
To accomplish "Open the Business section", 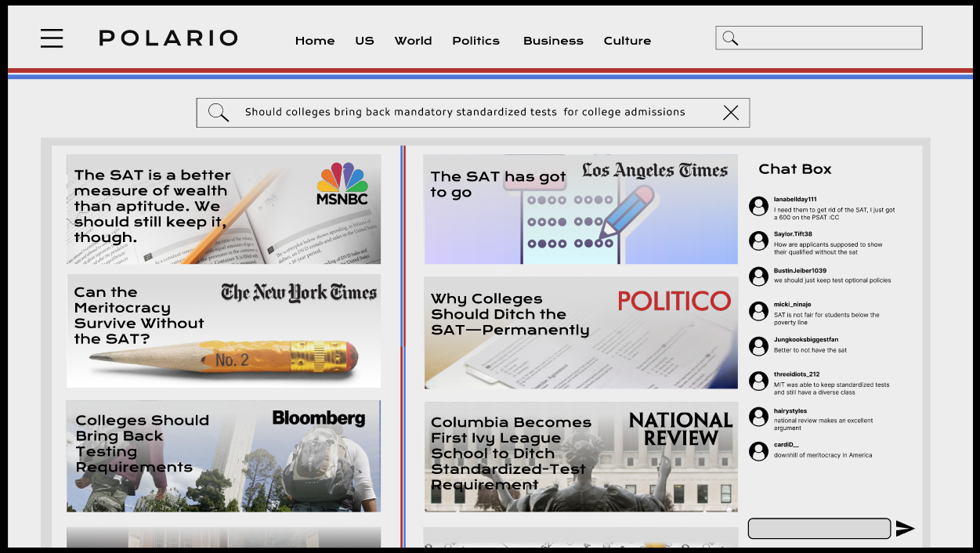I will 553,41.
